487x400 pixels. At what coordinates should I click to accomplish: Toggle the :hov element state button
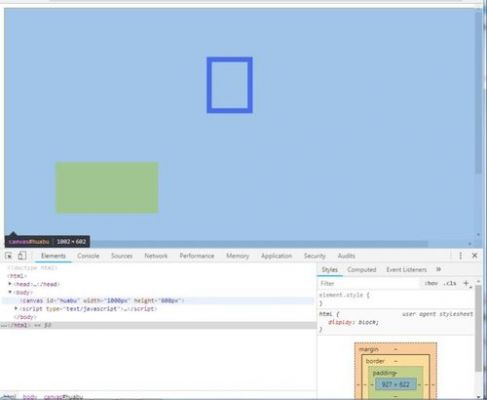[x=431, y=283]
